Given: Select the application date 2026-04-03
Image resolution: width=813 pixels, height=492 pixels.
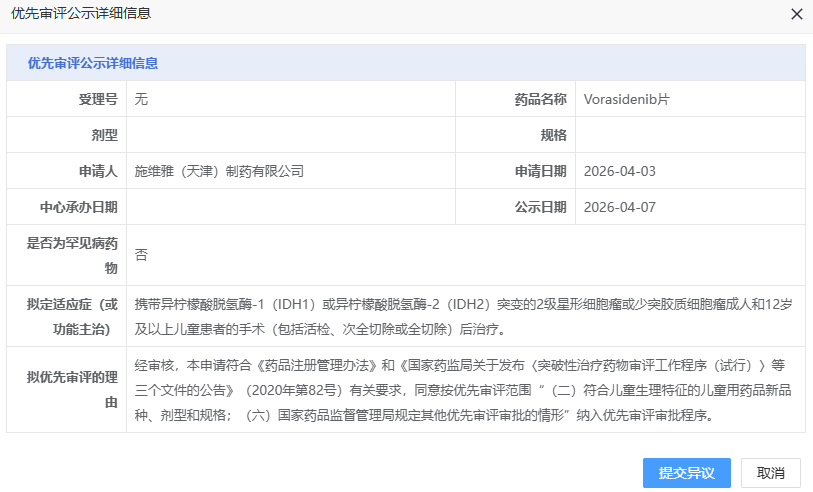Looking at the screenshot, I should tap(619, 171).
